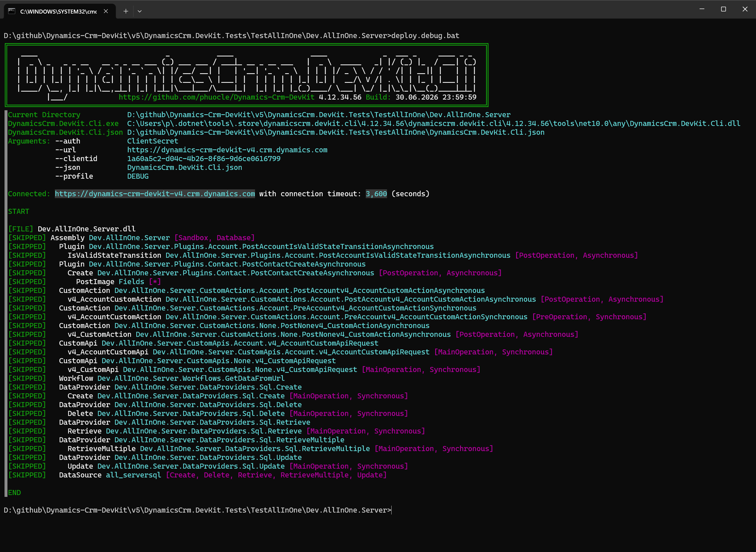
Task: Click the version number 4.12.34.56 in banner
Action: coord(340,97)
